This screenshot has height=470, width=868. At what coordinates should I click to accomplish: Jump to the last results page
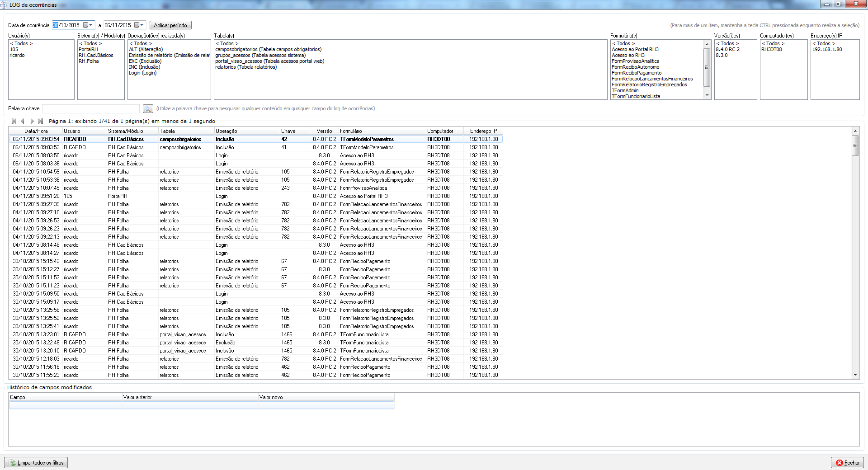tap(41, 121)
